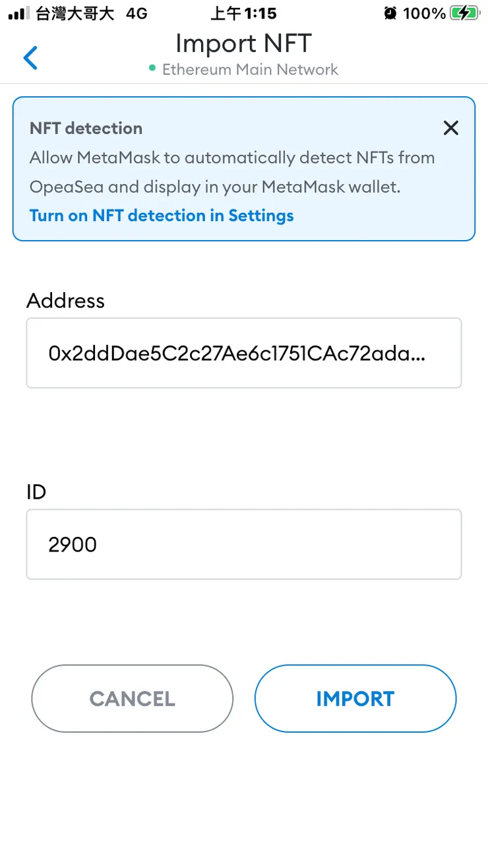
Task: Tap the Import NFT page title
Action: pyautogui.click(x=243, y=44)
